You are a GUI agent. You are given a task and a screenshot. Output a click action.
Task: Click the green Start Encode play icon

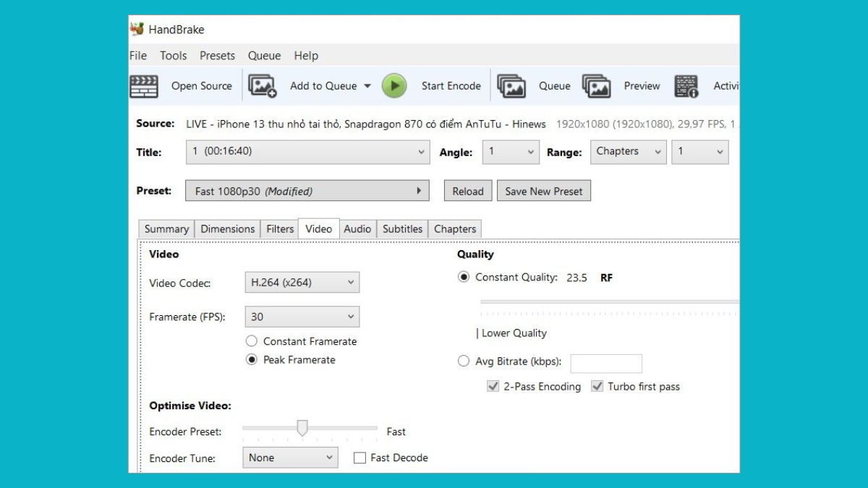(394, 86)
